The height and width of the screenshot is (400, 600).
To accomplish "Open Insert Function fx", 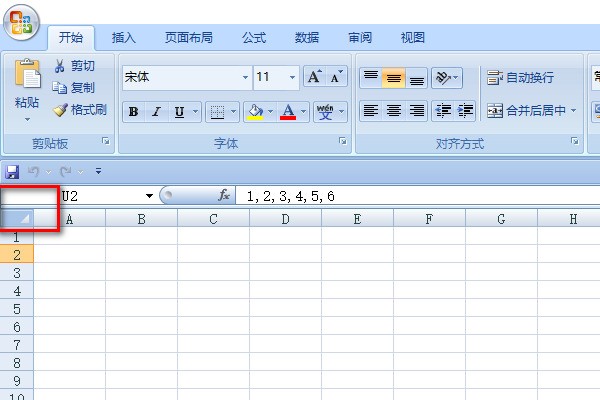I will 224,196.
